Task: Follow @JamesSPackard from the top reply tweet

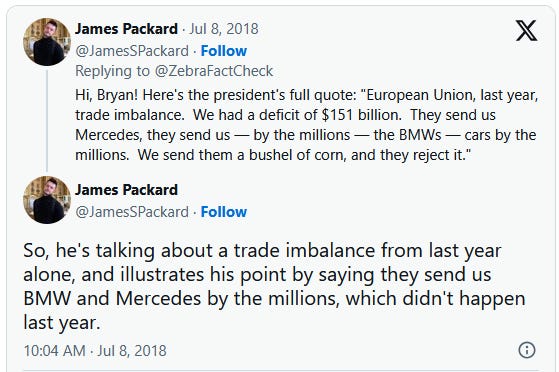Action: (x=224, y=51)
